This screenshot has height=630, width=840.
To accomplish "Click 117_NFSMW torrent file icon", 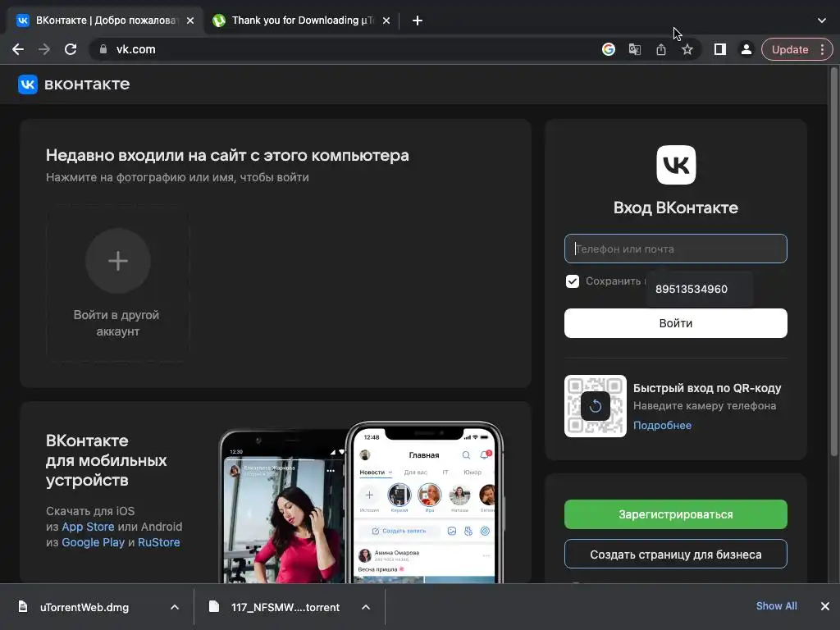I will [x=214, y=606].
